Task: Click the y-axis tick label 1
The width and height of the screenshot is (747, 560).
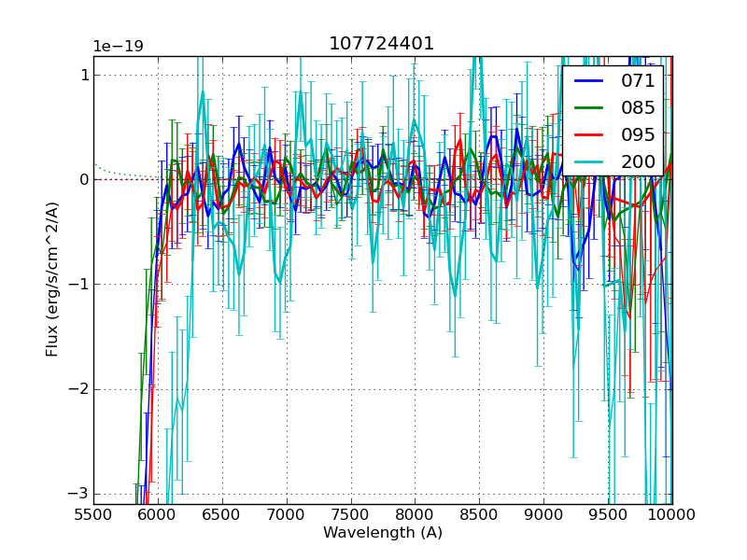Action: 84,75
